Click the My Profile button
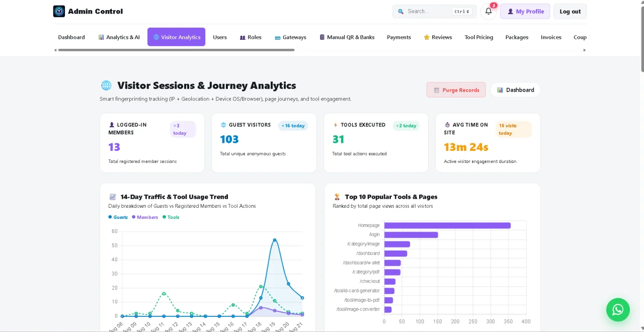Image resolution: width=644 pixels, height=332 pixels. (x=525, y=12)
